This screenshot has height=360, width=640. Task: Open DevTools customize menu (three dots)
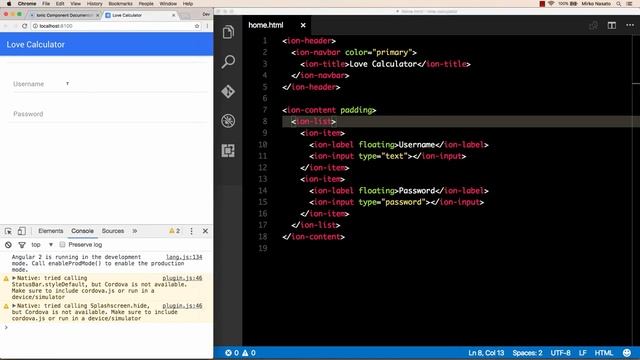pos(191,231)
